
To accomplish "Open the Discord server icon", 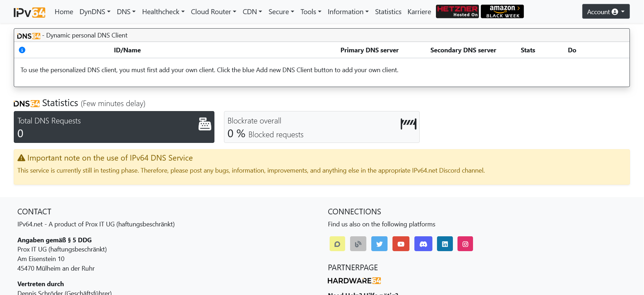I will tap(423, 244).
